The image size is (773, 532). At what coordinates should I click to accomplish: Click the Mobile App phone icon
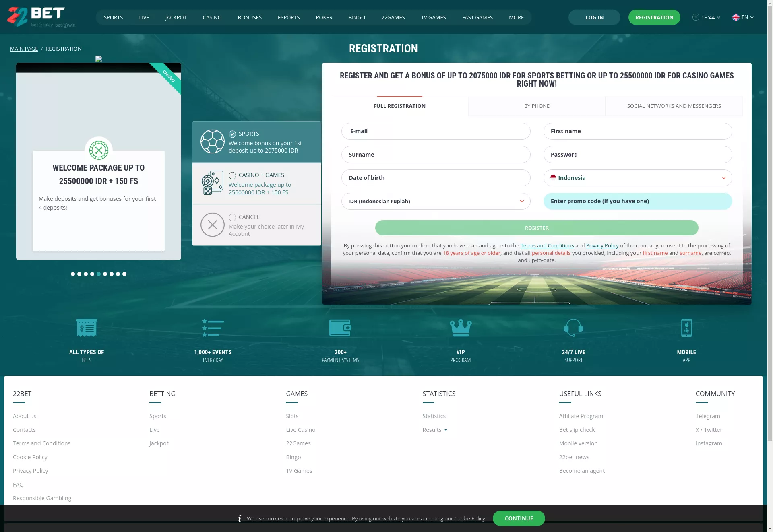coord(686,328)
